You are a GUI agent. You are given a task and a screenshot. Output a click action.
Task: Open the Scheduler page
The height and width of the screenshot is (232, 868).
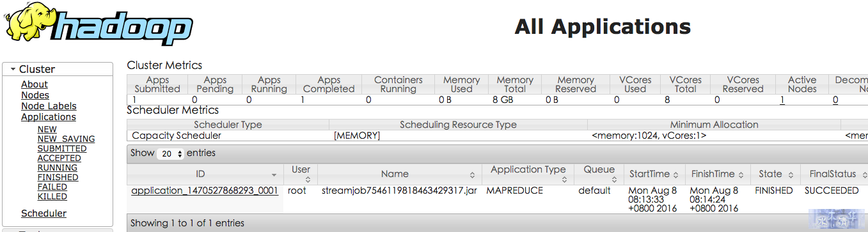pos(43,213)
